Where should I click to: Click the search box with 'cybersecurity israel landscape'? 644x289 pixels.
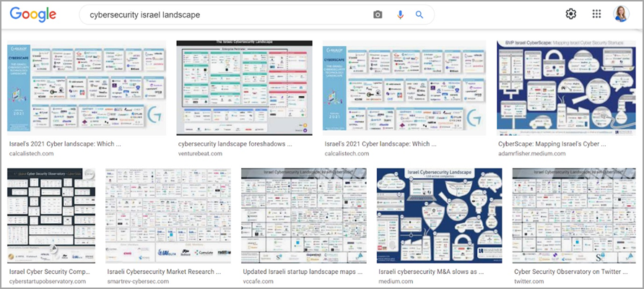pyautogui.click(x=257, y=14)
